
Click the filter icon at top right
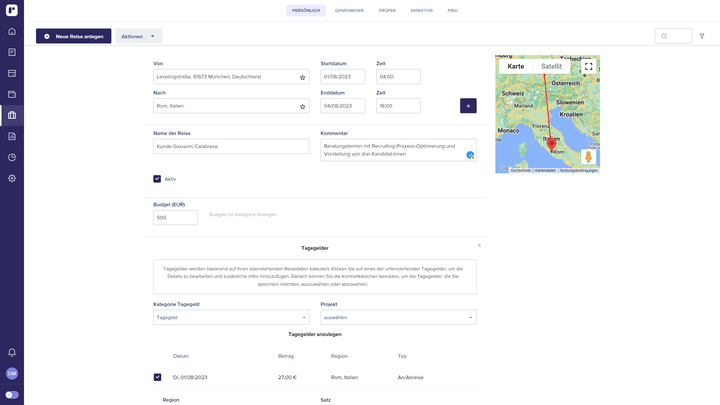(x=702, y=36)
